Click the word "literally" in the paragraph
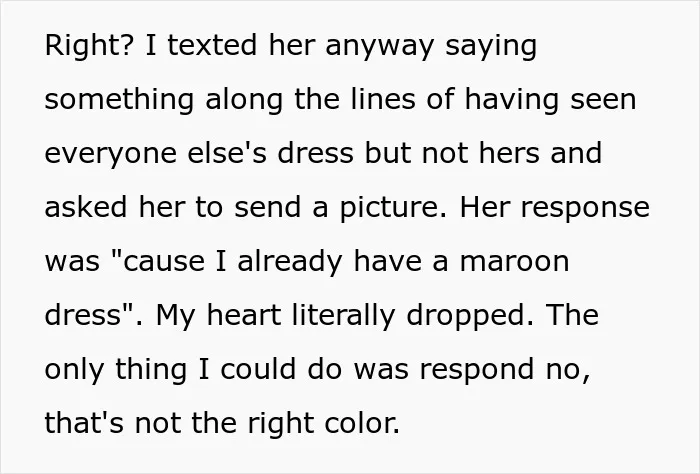The height and width of the screenshot is (474, 700). [x=343, y=316]
